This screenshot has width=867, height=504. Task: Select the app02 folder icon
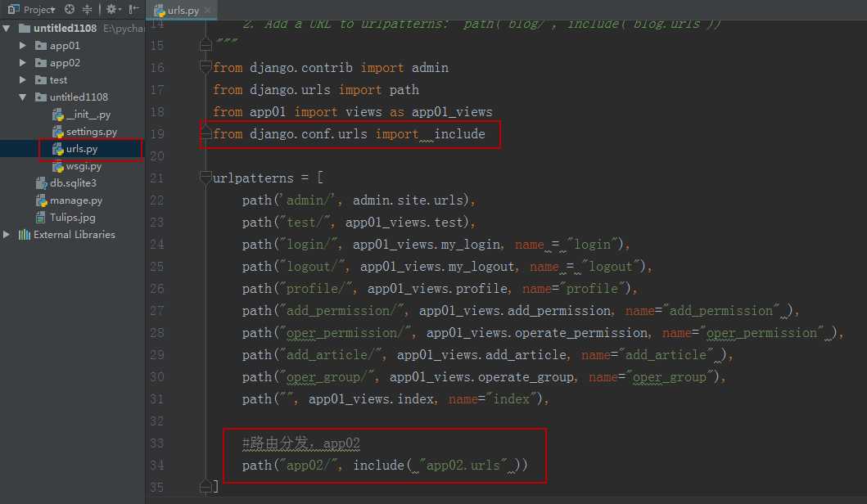(x=41, y=62)
